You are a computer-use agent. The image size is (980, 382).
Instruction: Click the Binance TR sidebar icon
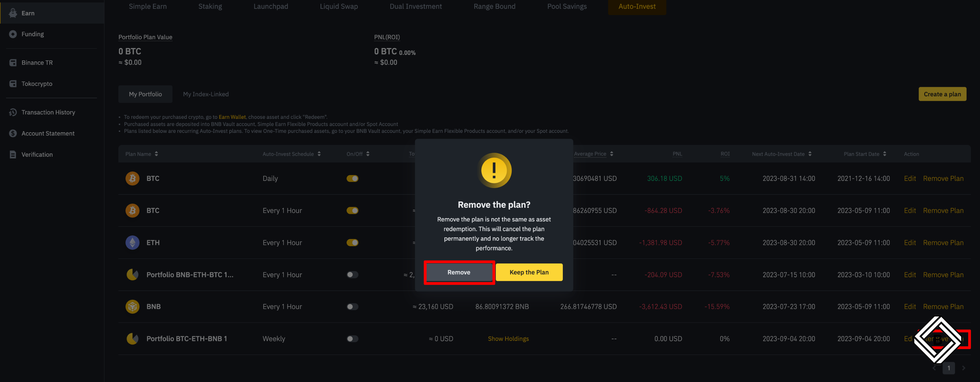pyautogui.click(x=13, y=63)
